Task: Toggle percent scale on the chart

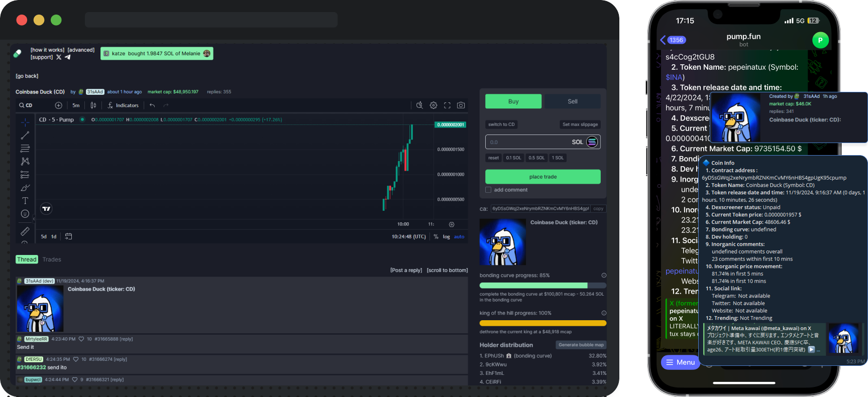Action: pyautogui.click(x=436, y=236)
